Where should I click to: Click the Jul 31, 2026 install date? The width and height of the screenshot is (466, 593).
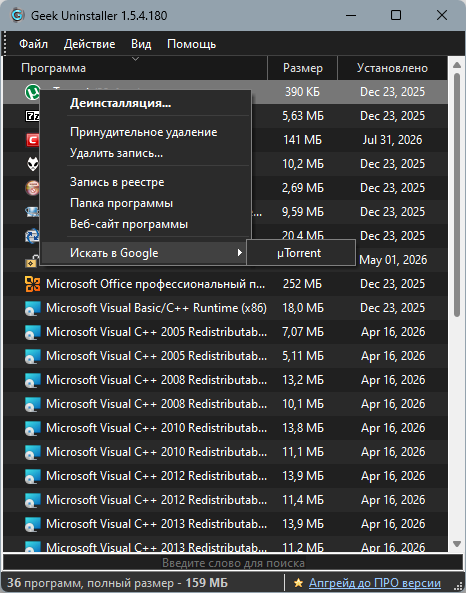[392, 140]
